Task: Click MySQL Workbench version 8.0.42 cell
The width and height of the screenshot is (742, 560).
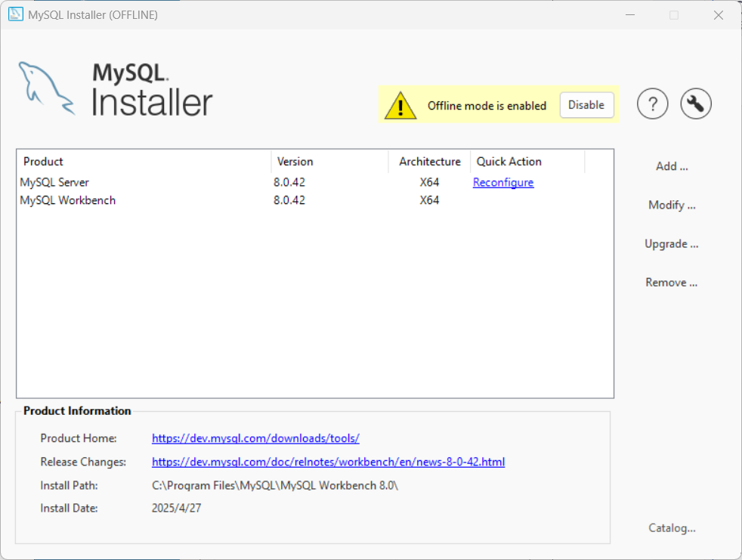Action: [x=289, y=200]
